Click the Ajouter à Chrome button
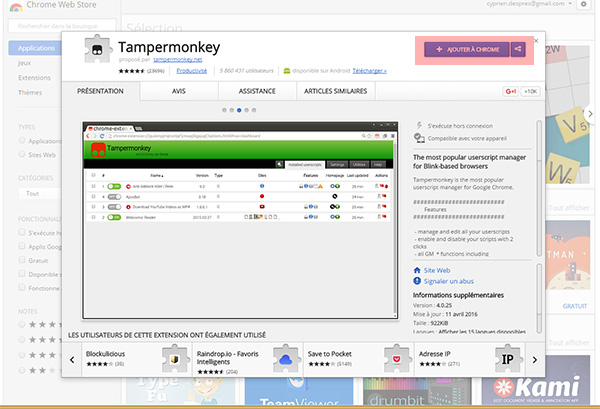600x409 pixels. (465, 49)
